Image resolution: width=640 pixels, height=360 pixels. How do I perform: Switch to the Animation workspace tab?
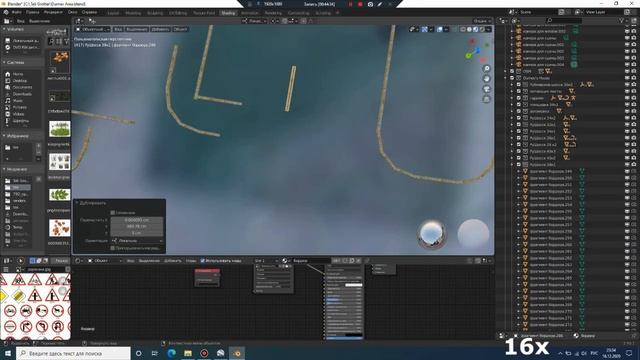(x=249, y=13)
